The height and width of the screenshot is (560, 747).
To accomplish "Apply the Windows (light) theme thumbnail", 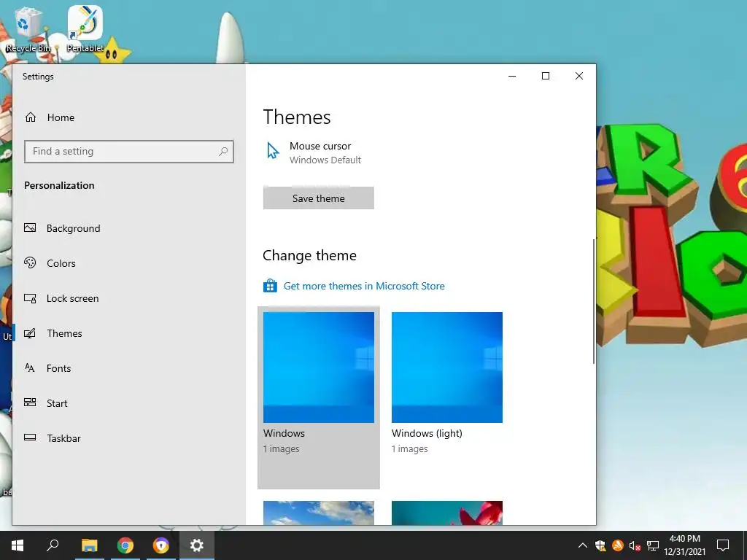I will click(447, 367).
